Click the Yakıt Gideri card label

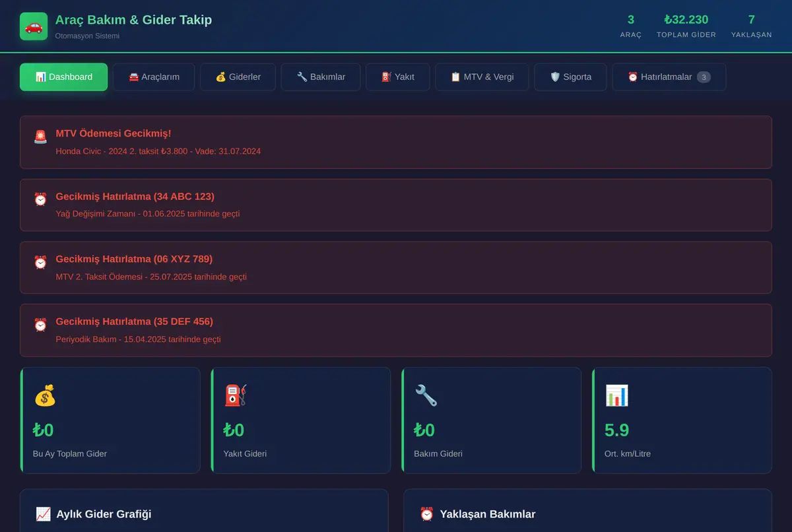[x=245, y=453]
